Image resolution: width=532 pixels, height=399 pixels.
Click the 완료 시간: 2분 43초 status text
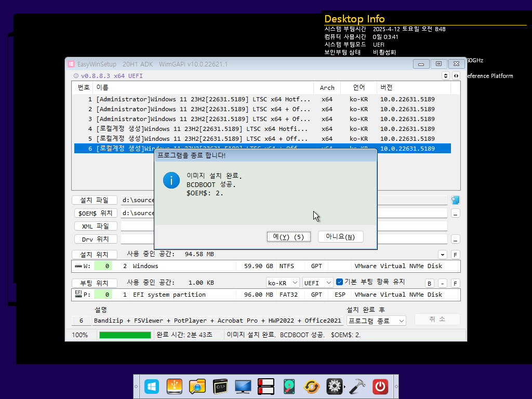pos(184,335)
